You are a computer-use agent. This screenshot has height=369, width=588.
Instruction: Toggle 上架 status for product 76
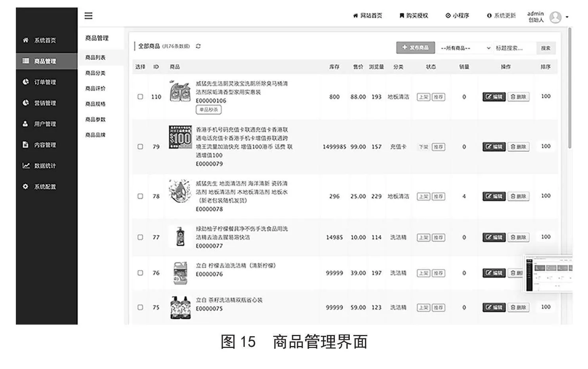pyautogui.click(x=424, y=273)
